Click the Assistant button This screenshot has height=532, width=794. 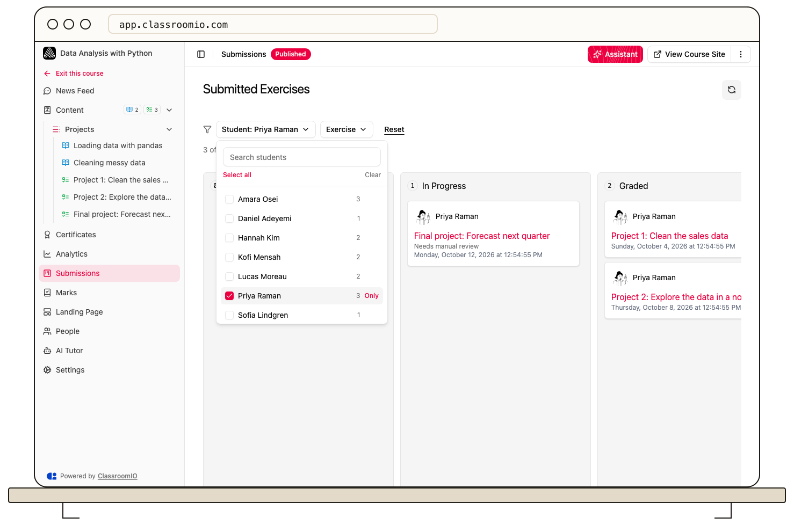point(615,54)
